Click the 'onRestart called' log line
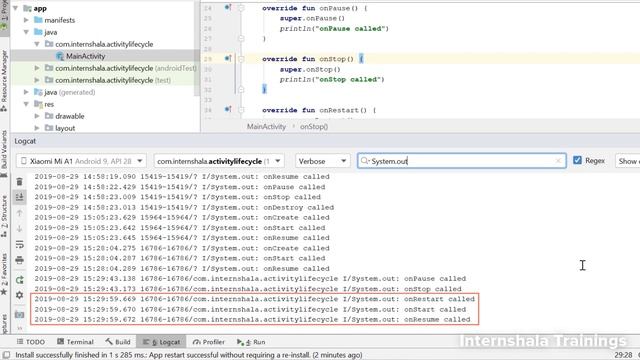 (x=254, y=299)
